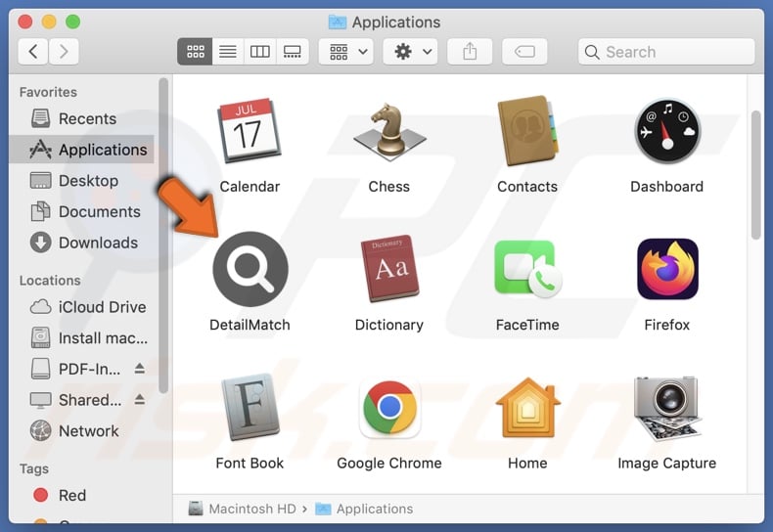Viewport: 773px width, 532px height.
Task: Click the Tags section header
Action: [34, 468]
